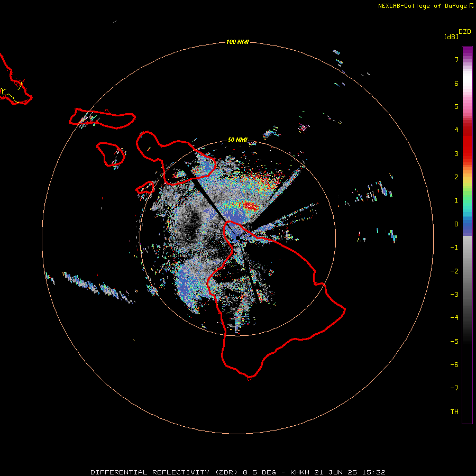Viewport: 476px width, 476px height.
Task: Click the '7' value on color scale
Action: (x=456, y=59)
